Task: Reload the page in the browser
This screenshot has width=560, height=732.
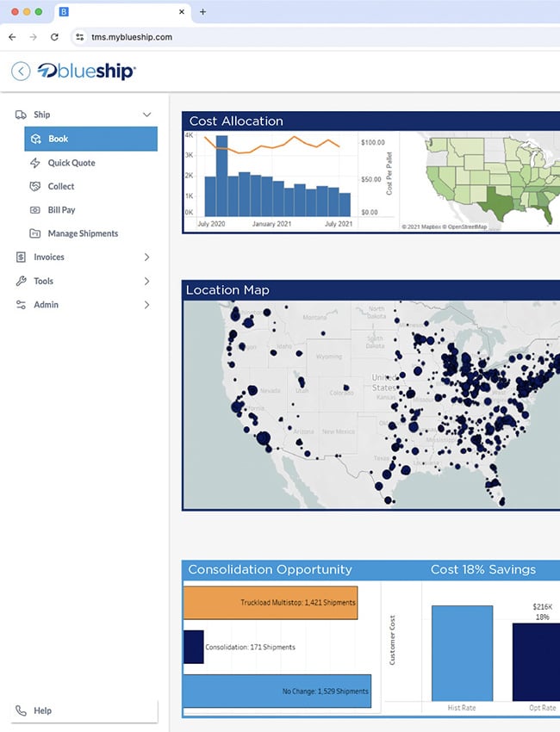Action: click(54, 37)
